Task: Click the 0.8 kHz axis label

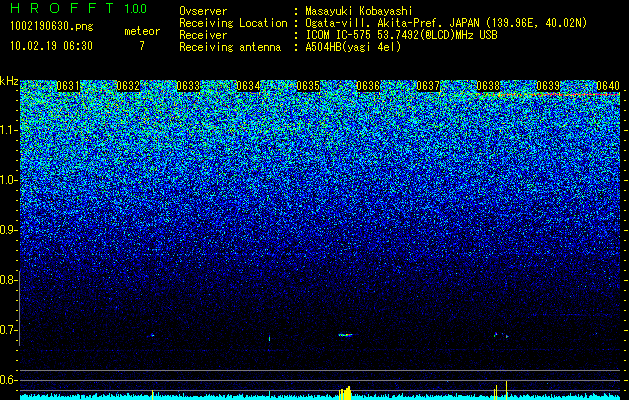Action: coord(8,280)
